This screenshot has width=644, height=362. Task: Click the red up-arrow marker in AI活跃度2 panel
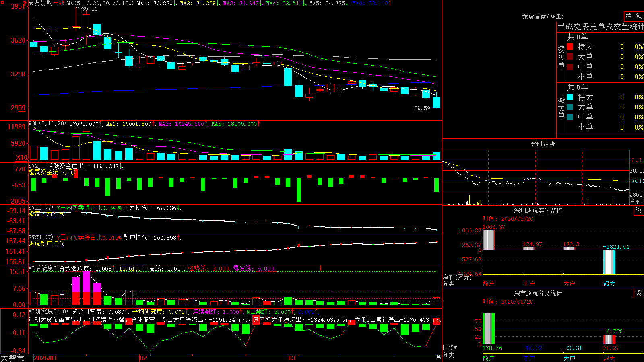click(320, 268)
